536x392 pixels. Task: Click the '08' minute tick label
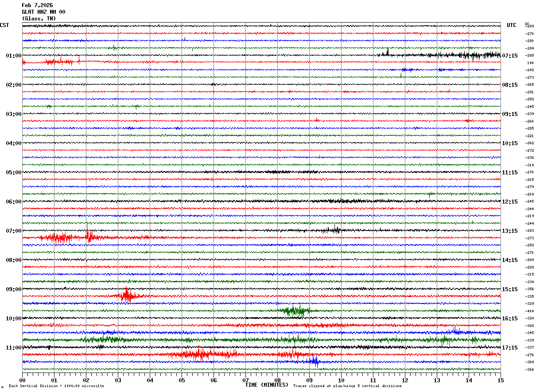pyautogui.click(x=277, y=380)
